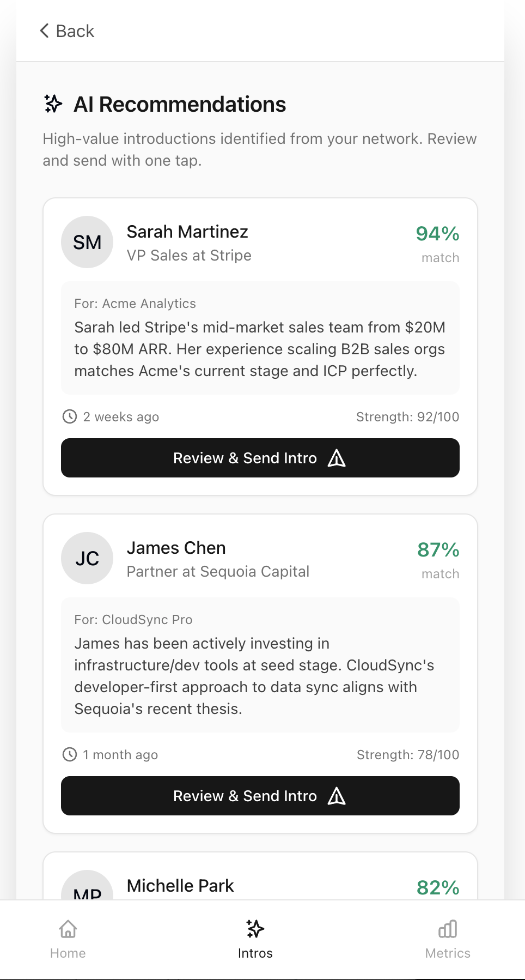Screen dimensions: 525x980
Task: Click the clock icon beside 2 weeks ago
Action: [x=70, y=416]
